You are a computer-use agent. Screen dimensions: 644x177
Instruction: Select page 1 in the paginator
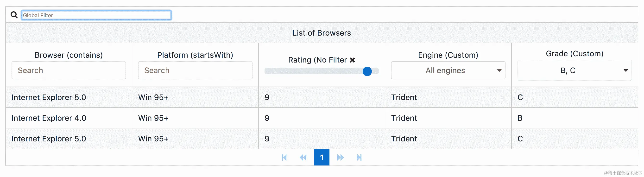pos(322,157)
